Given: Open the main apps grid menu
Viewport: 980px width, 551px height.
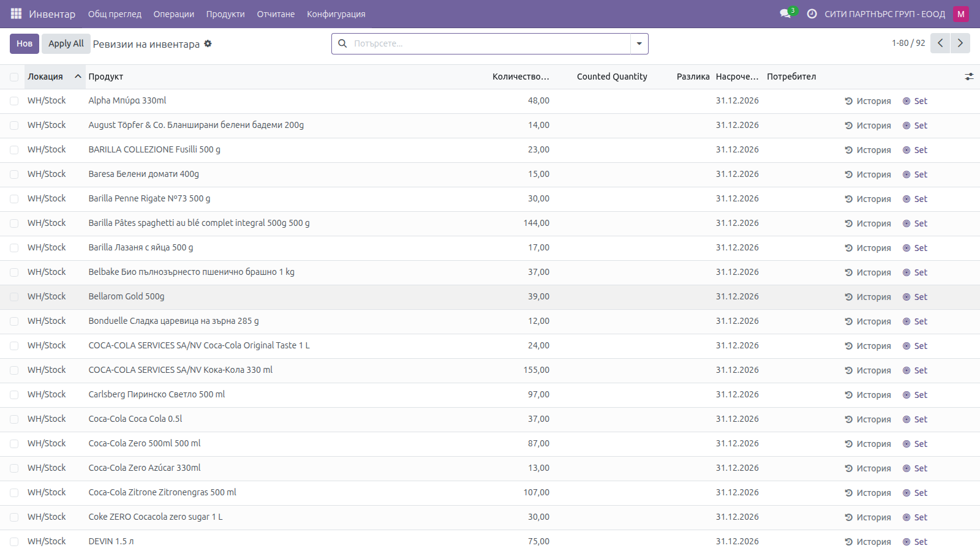Looking at the screenshot, I should (16, 13).
